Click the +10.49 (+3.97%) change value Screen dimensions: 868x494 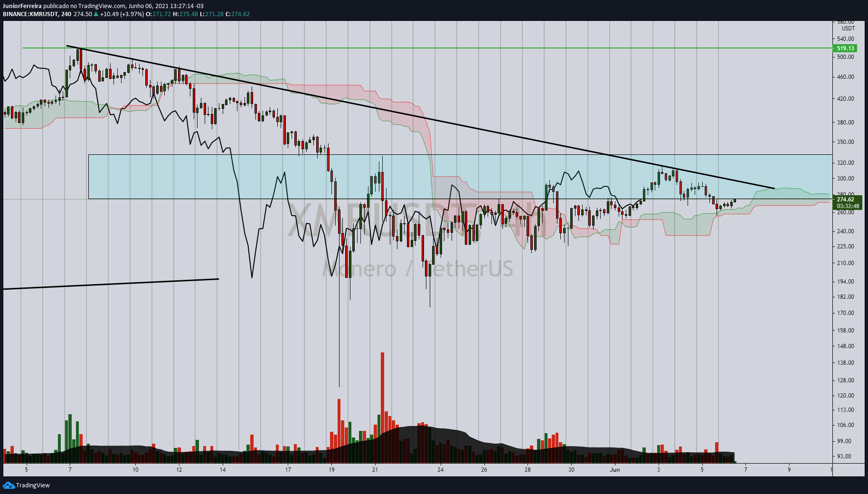coord(122,14)
